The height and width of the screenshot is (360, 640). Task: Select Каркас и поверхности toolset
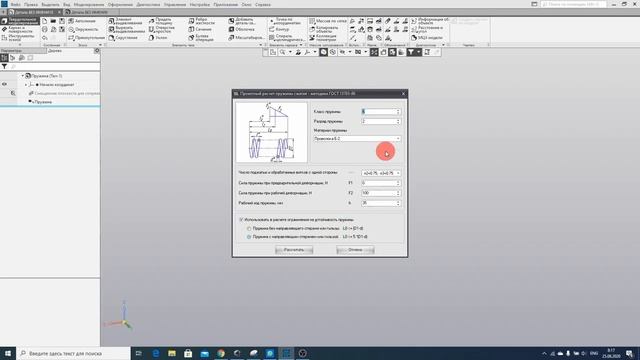point(20,29)
